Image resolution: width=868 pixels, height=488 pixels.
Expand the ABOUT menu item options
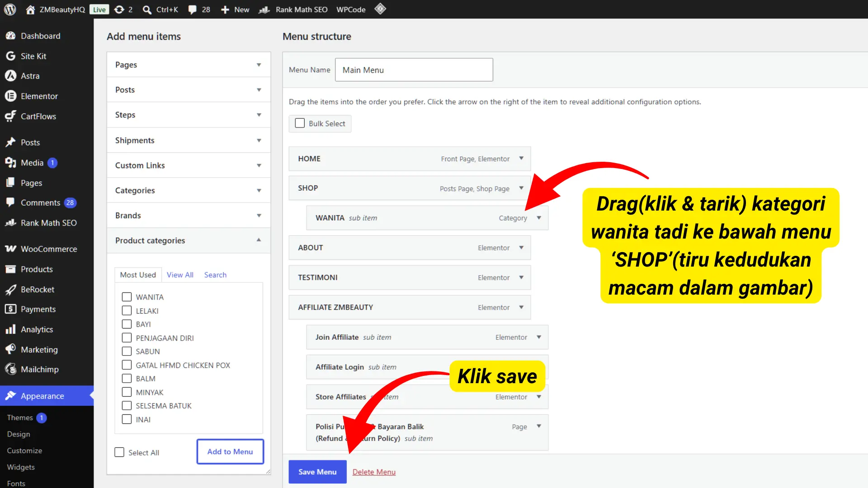coord(521,248)
